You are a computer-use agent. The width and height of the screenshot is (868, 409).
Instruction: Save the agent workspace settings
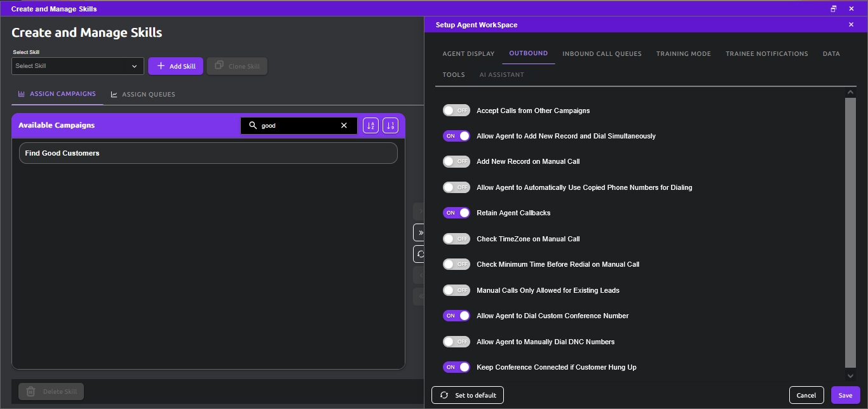(845, 395)
